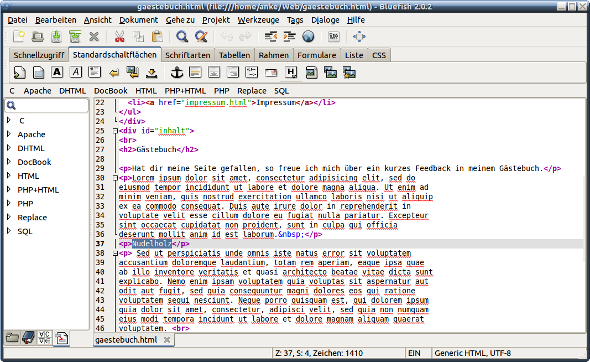Click the Save As toolbar icon
Screen dimensions: 590x362
tap(75, 37)
